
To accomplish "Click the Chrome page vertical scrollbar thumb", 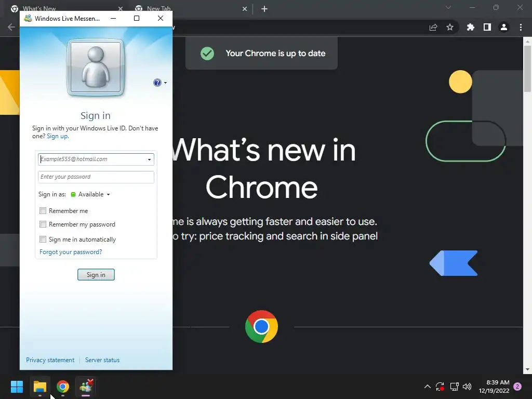I will click(527, 68).
